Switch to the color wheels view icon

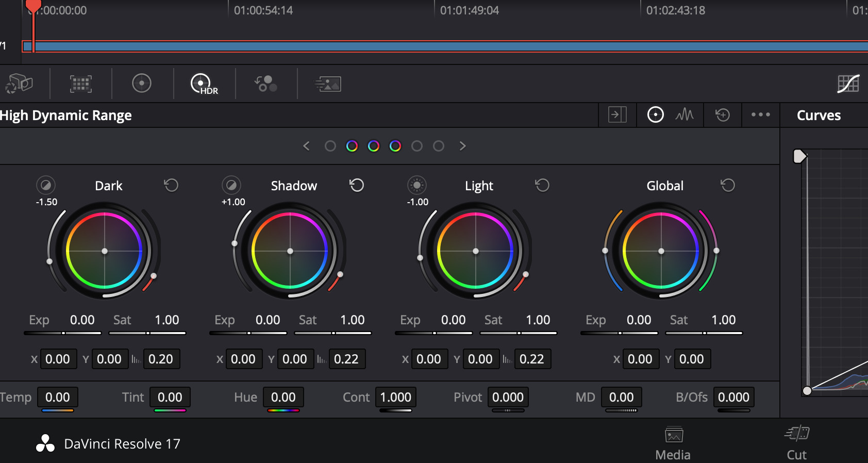pos(656,114)
